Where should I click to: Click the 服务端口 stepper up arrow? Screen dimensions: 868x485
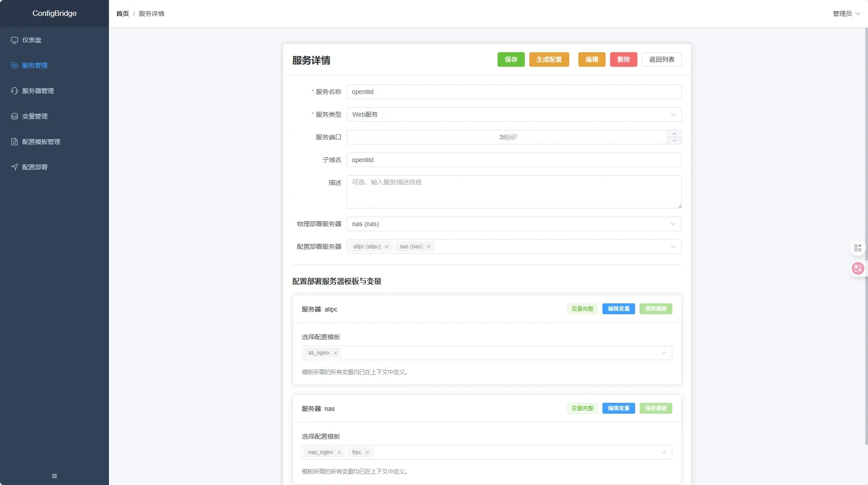coord(674,134)
